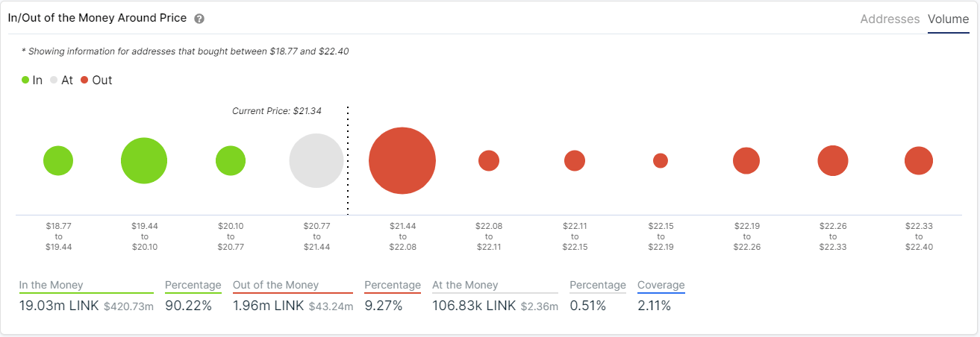Image resolution: width=980 pixels, height=337 pixels.
Task: Select the Volume tab
Action: click(x=948, y=19)
